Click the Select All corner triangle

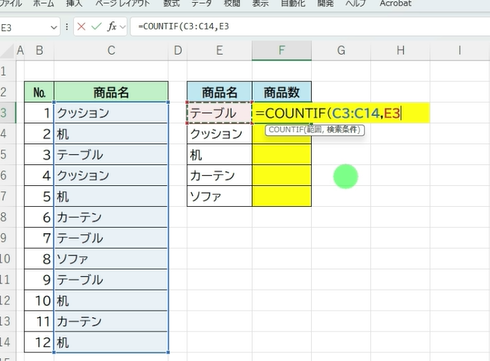(8, 51)
